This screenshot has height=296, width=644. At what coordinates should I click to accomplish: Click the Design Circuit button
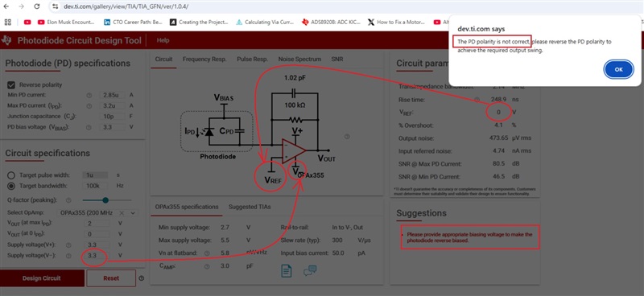click(42, 278)
